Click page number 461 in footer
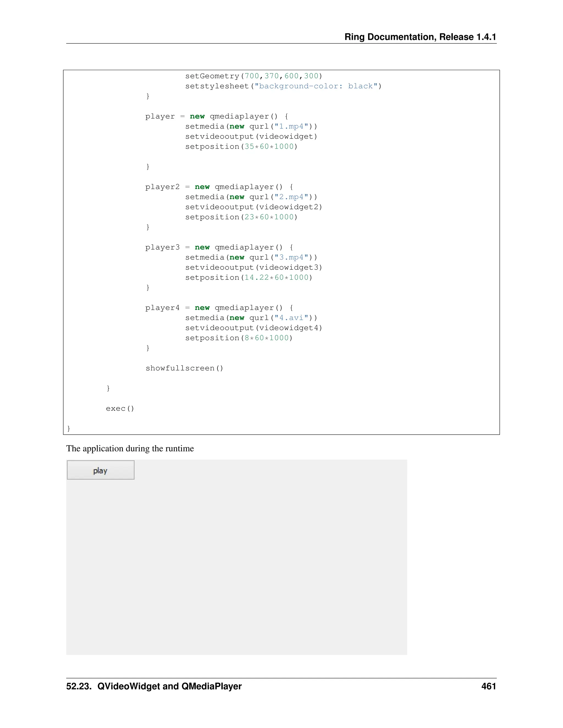This screenshot has width=563, height=728. point(488,686)
